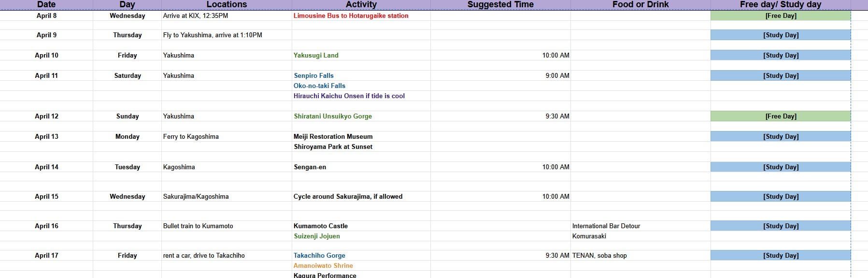
Task: Select the Senpiro Falls cell
Action: (361, 75)
